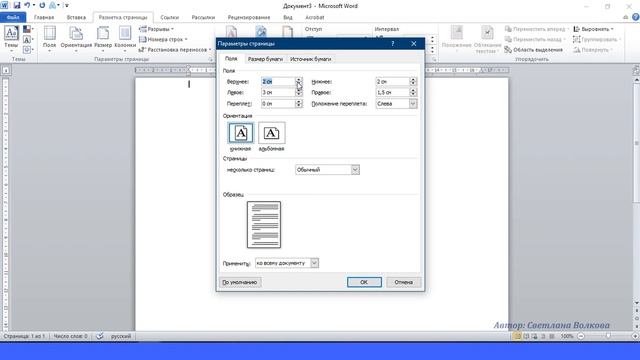Open the Разрывы (Breaks) menu
This screenshot has height=360, width=640.
tap(156, 29)
